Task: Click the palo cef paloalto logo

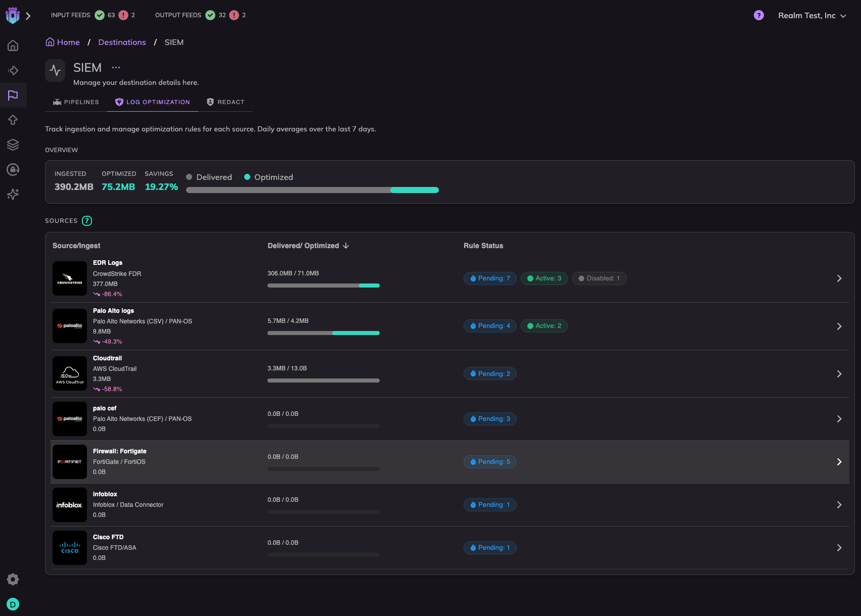Action: point(70,419)
